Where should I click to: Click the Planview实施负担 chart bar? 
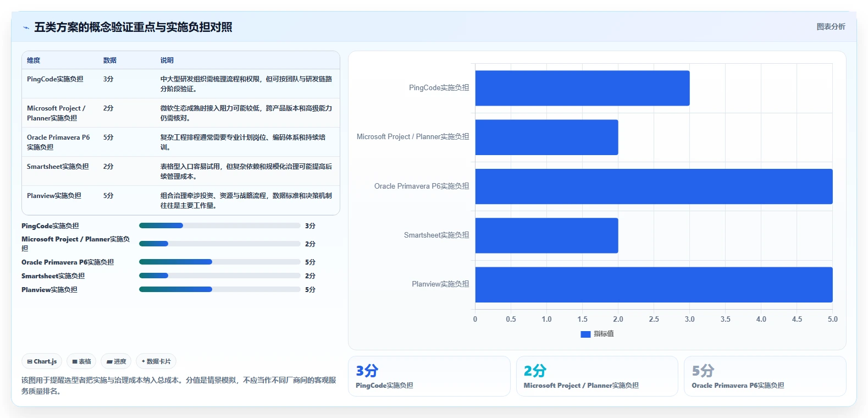[x=654, y=284]
